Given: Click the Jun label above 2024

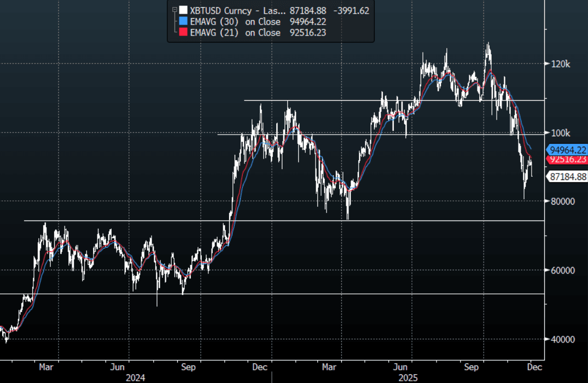Looking at the screenshot, I should coord(118,367).
